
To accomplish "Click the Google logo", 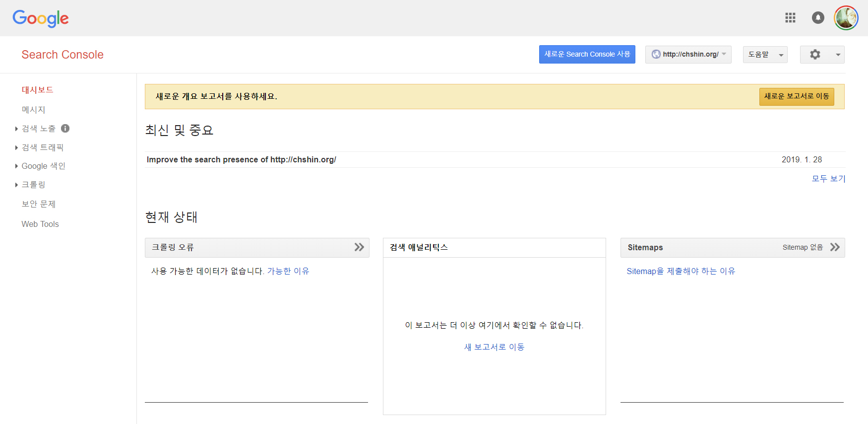I will (x=41, y=18).
